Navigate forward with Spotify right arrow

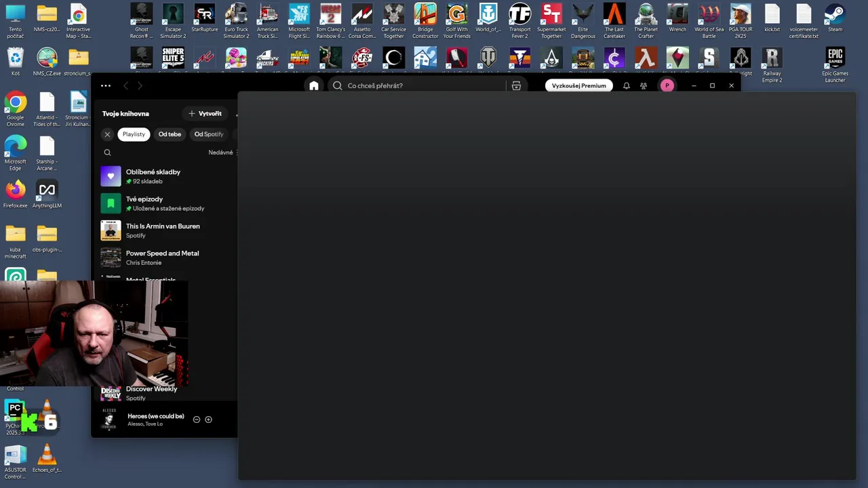140,85
